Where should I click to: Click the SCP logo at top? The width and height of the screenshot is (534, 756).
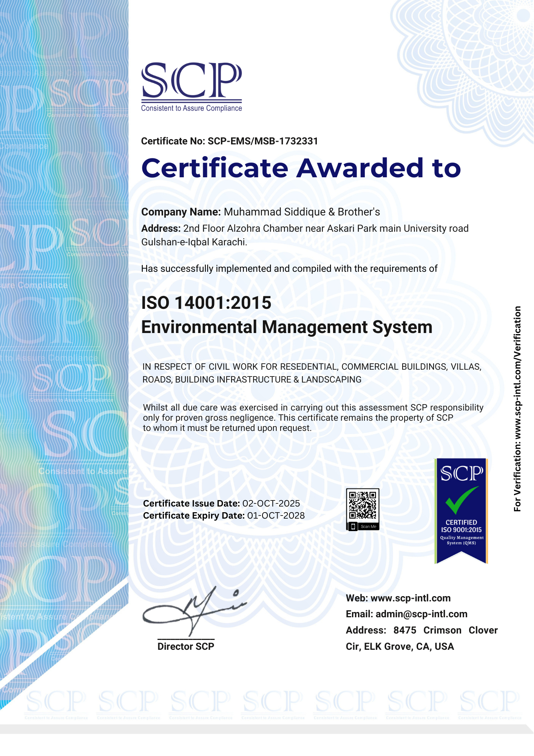click(x=191, y=87)
